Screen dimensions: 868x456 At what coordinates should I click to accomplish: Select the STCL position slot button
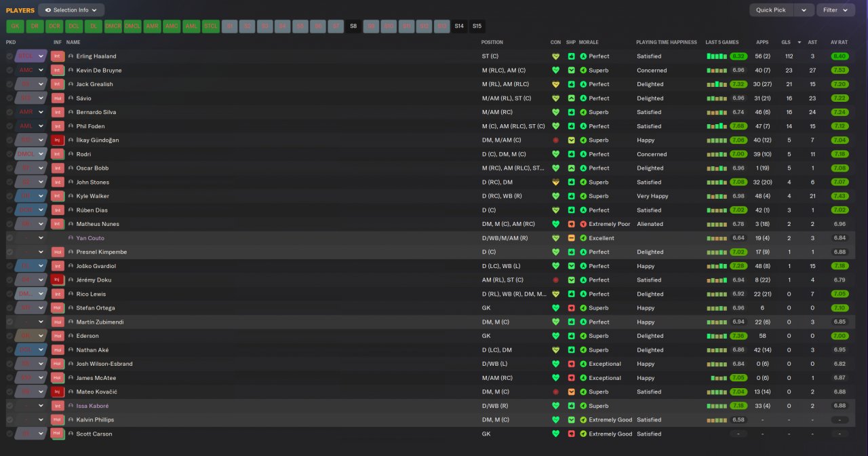point(211,26)
